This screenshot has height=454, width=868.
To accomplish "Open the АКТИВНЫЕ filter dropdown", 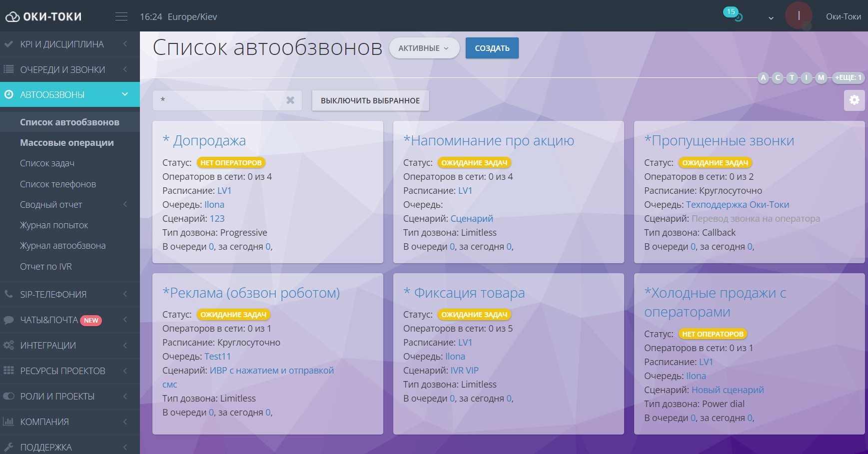I will 424,48.
